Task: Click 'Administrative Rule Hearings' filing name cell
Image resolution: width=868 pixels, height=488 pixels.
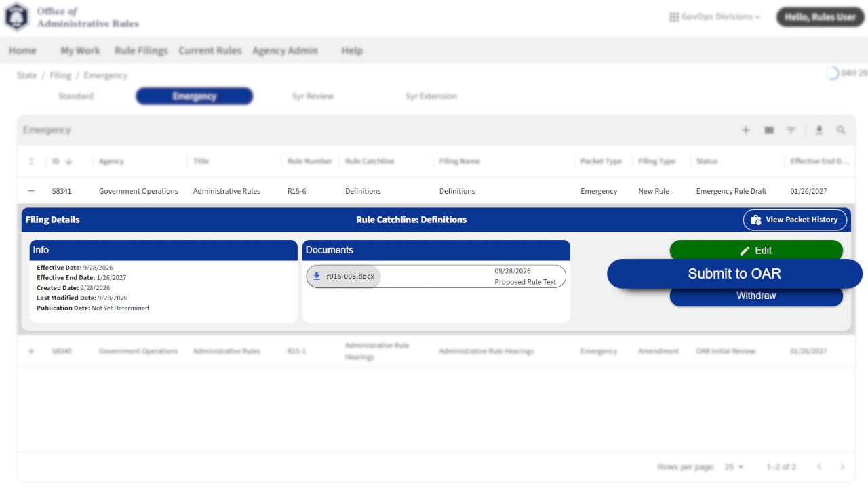Action: pos(486,351)
